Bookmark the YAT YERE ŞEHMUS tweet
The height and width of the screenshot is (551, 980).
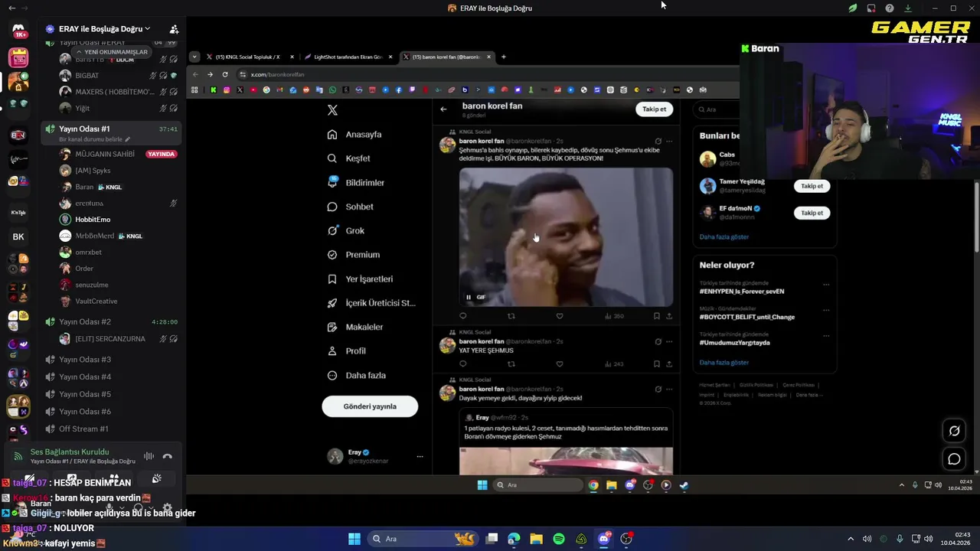(x=657, y=364)
